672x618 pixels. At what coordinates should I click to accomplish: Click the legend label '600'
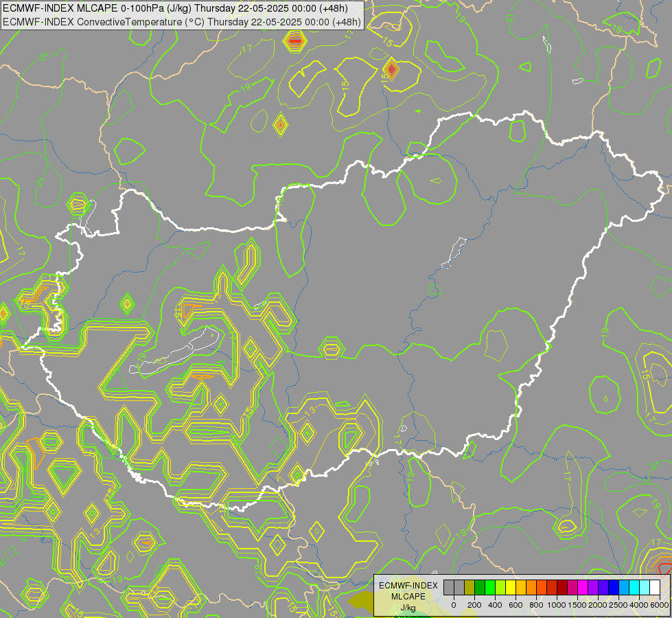click(x=515, y=605)
